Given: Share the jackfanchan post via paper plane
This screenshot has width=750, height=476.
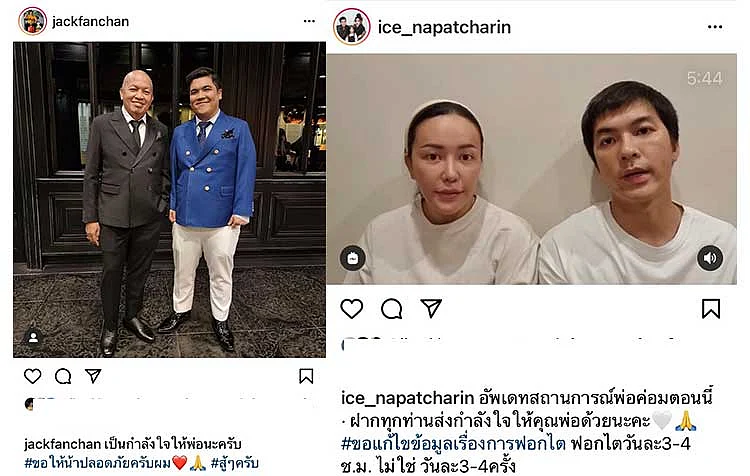Looking at the screenshot, I should pos(93,376).
